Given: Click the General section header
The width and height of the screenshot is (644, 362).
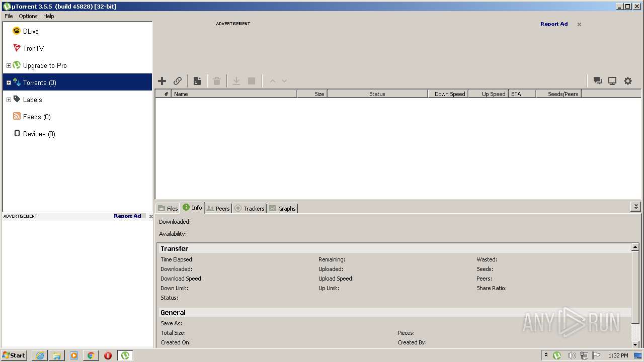Looking at the screenshot, I should click(x=394, y=312).
